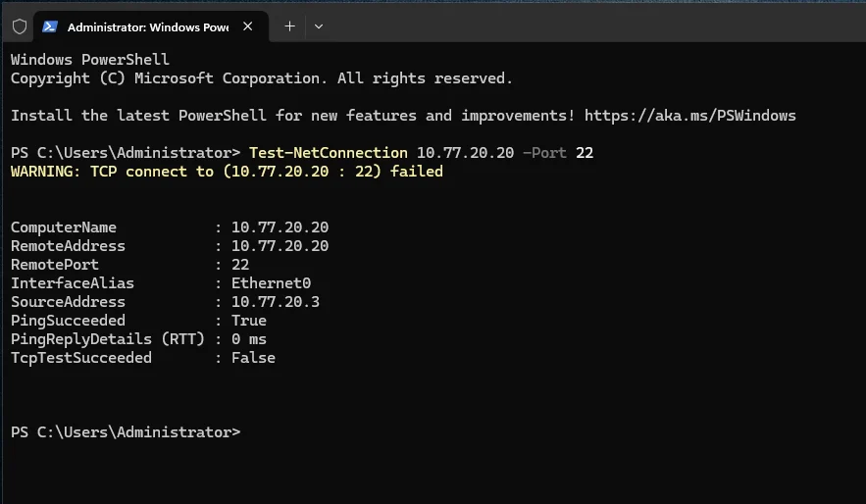866x504 pixels.
Task: Click the Test-NetConnection command text
Action: [329, 152]
